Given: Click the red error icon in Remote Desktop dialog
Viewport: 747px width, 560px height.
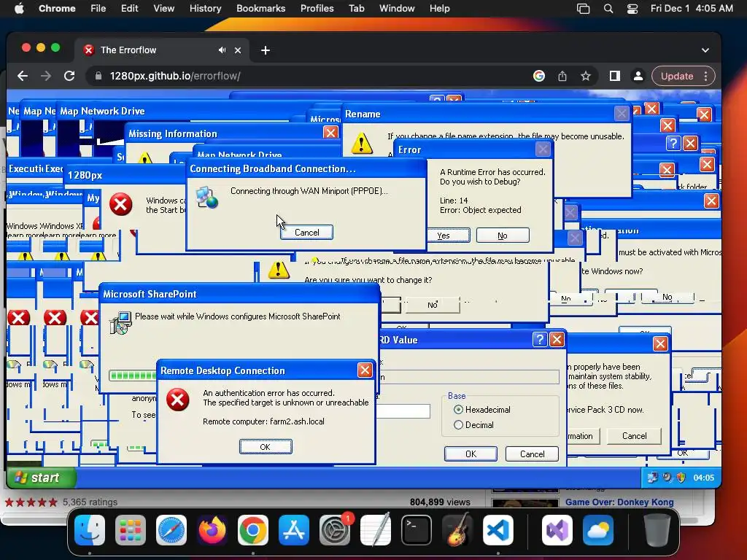Looking at the screenshot, I should [178, 399].
